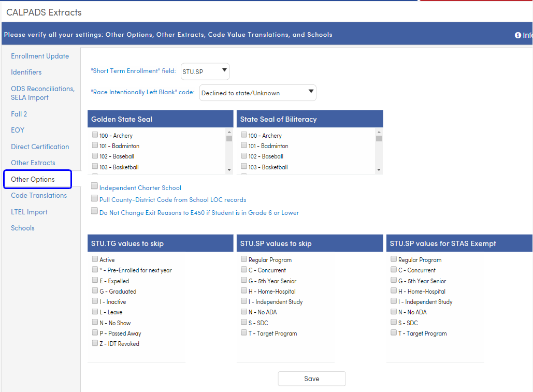Screen dimensions: 533x392
Task: Check 103 - Basketball under State Seal of Biliteracy
Action: tap(243, 166)
